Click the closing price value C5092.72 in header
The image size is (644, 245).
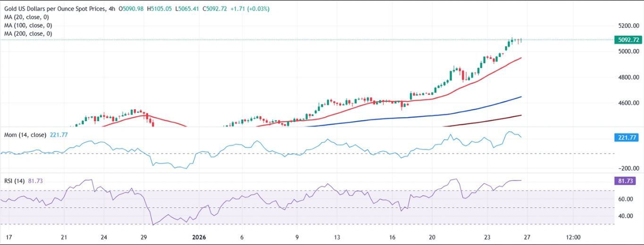217,9
